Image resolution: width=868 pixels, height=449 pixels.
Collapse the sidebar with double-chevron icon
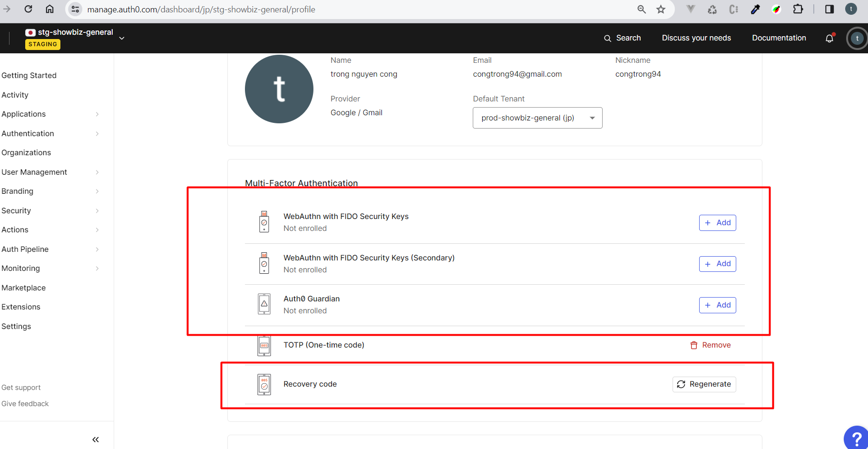click(x=96, y=439)
